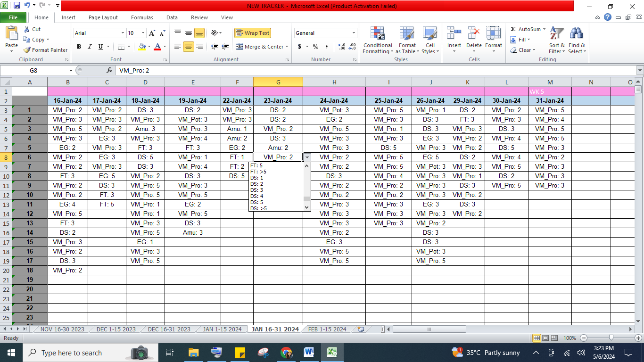
Task: Click Decrease Decimal button
Action: (353, 47)
